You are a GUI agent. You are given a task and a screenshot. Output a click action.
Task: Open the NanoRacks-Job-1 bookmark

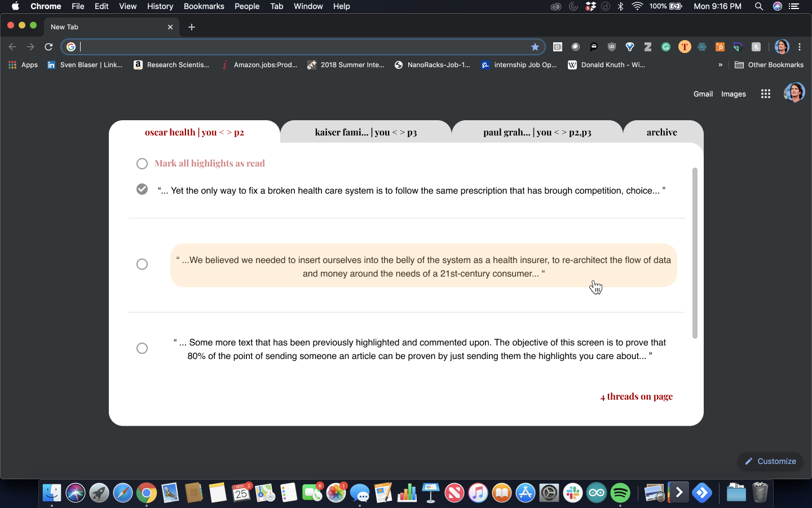click(433, 65)
